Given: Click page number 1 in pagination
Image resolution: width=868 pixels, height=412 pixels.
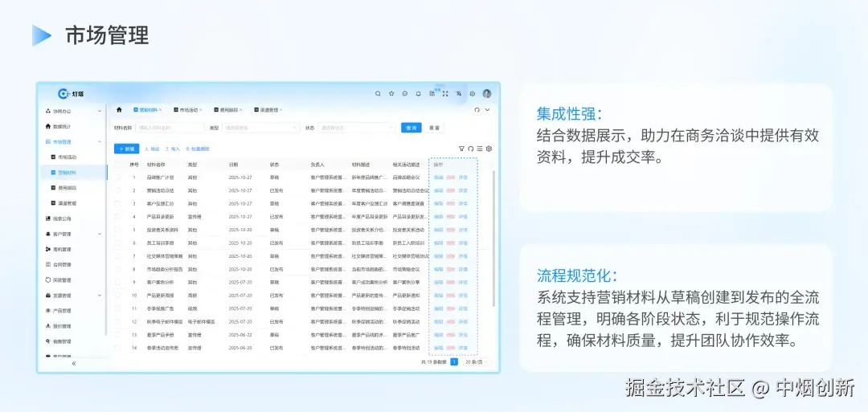Looking at the screenshot, I should pos(454,361).
